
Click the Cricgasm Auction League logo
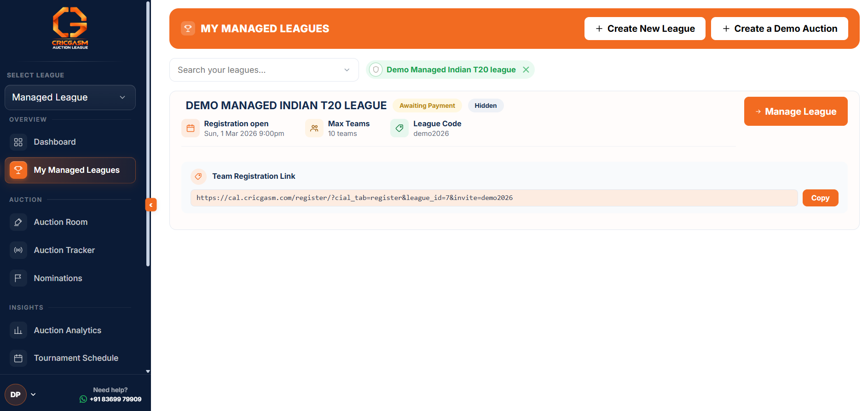70,28
